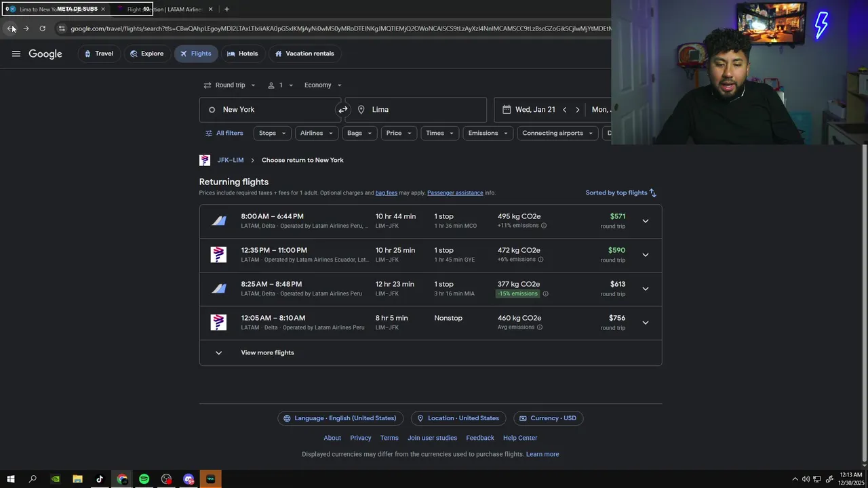The height and width of the screenshot is (488, 868).
Task: Click the New York origin field
Action: click(x=270, y=110)
